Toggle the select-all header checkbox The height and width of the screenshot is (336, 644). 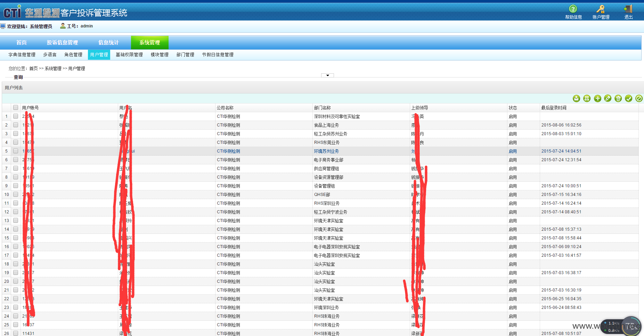pyautogui.click(x=16, y=107)
